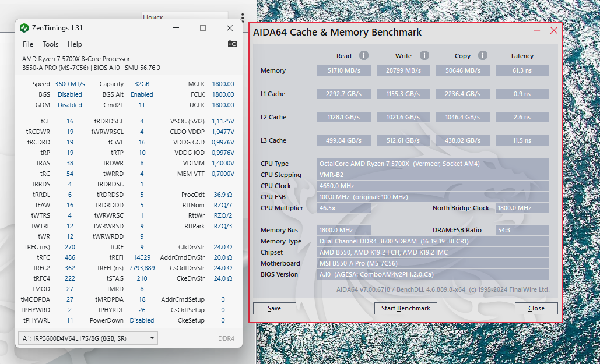600x364 pixels.
Task: Click the ZenTimings app logo icon
Action: pyautogui.click(x=24, y=28)
